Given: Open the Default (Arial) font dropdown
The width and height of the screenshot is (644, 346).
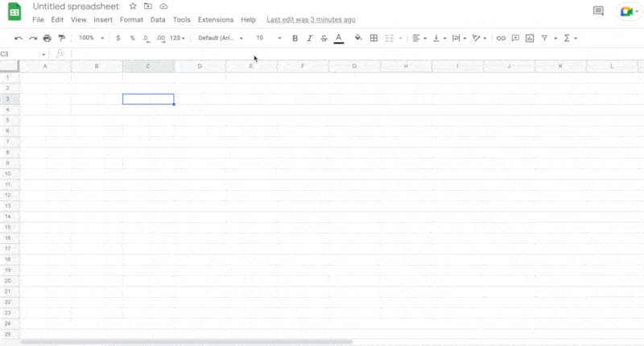Looking at the screenshot, I should pos(221,38).
